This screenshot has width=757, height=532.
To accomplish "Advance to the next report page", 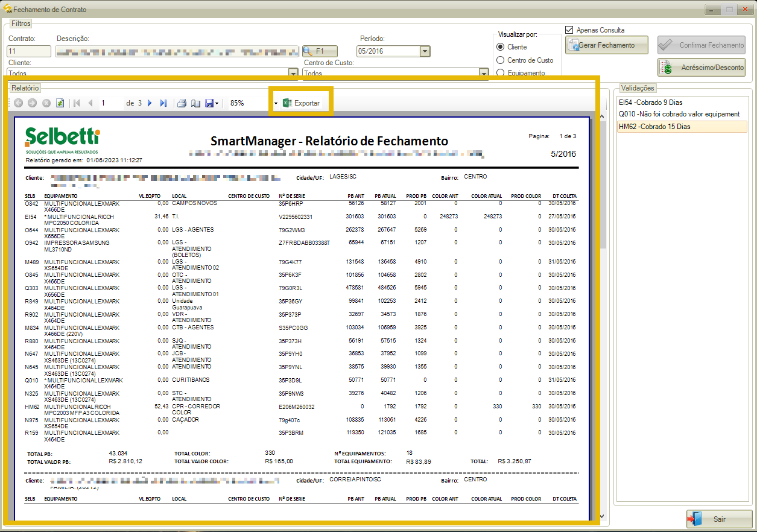I will pos(150,103).
